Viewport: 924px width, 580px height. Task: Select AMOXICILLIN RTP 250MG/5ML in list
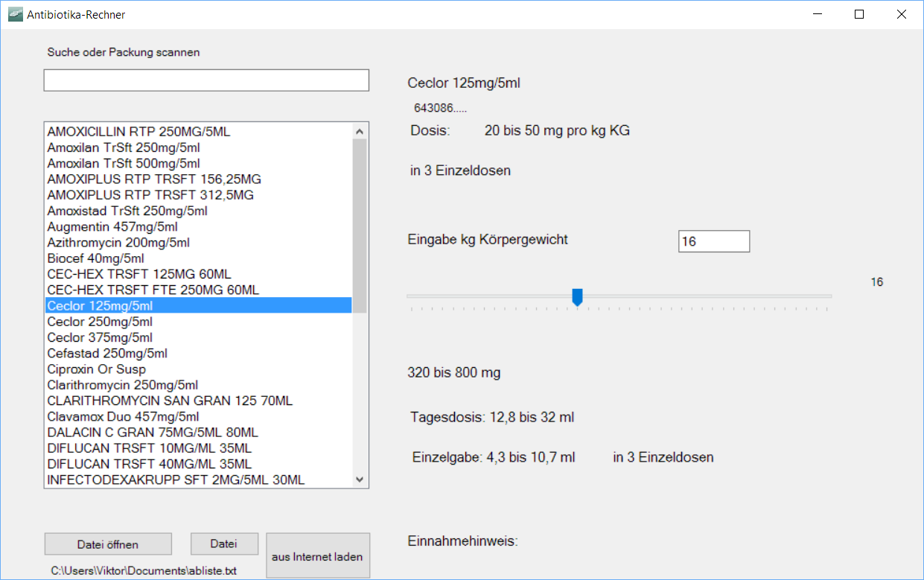tap(198, 132)
